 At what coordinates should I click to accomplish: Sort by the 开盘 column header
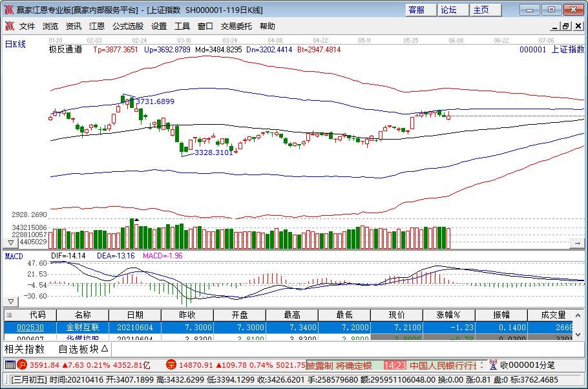[240, 315]
